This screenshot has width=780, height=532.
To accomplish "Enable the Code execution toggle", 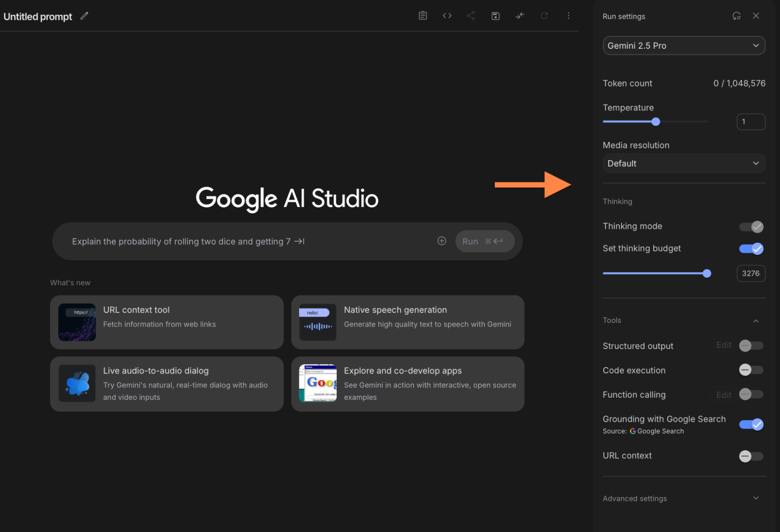I will click(x=751, y=370).
